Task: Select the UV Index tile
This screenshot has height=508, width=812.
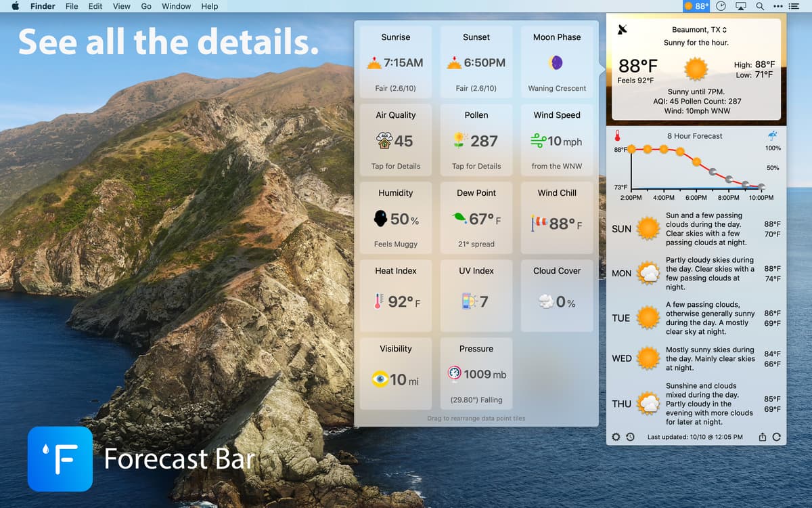Action: 476,295
